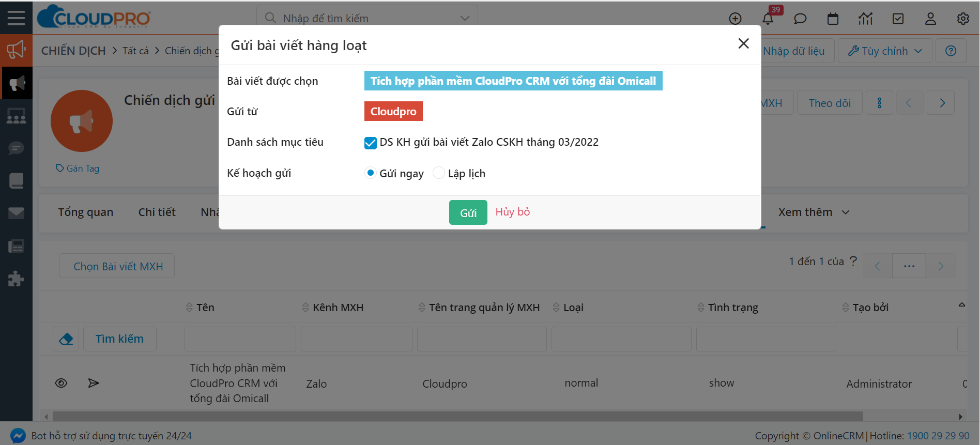Click the question mark total count icon
The image size is (980, 445).
click(853, 261)
